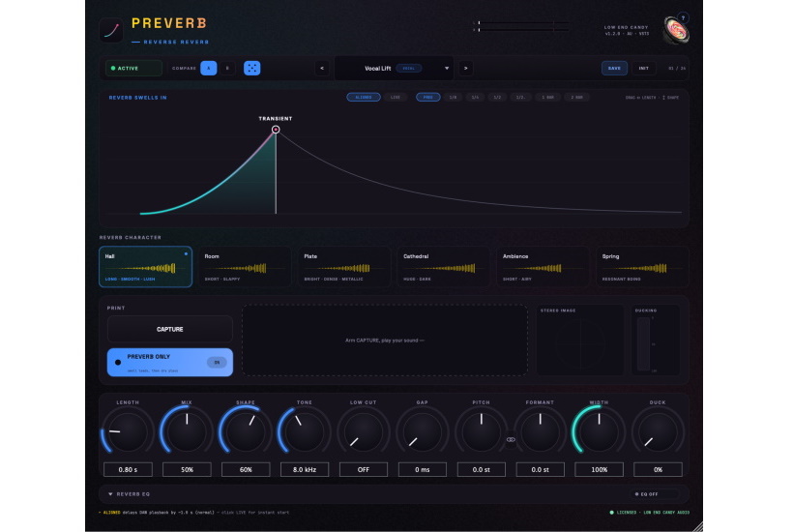Click the VOCAL tag on preset name
Image resolution: width=793 pixels, height=532 pixels.
pos(409,69)
